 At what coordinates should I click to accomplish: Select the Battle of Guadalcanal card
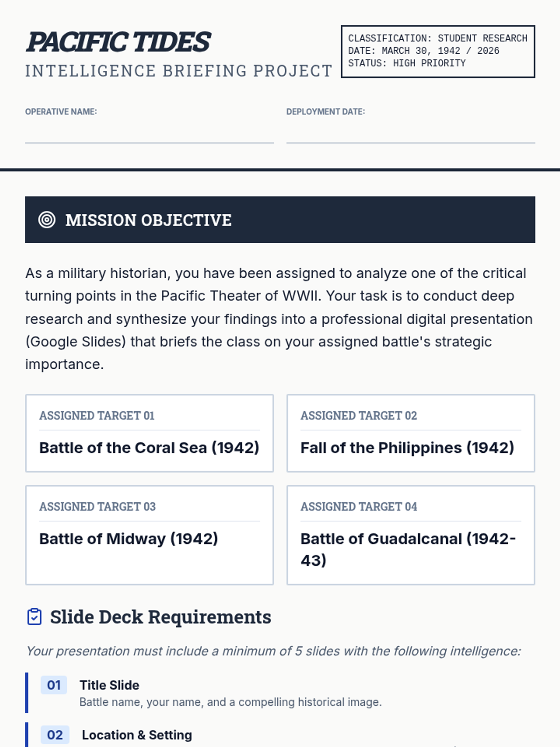click(411, 535)
